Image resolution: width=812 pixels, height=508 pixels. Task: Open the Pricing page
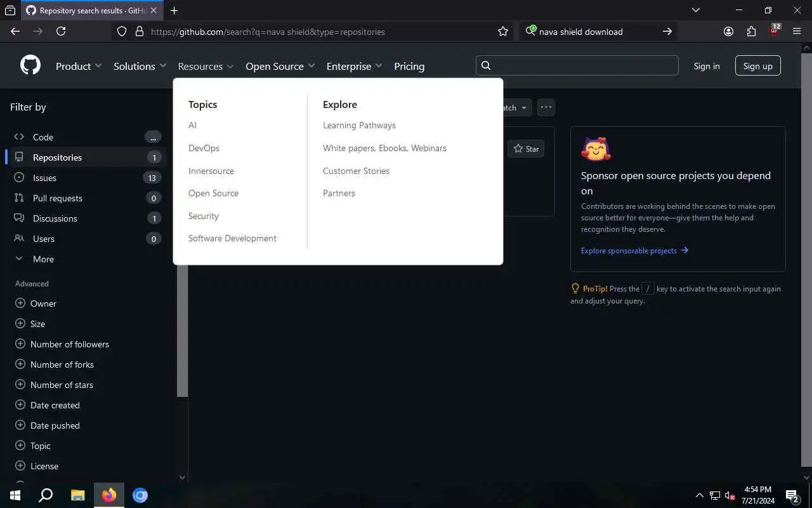(x=409, y=66)
